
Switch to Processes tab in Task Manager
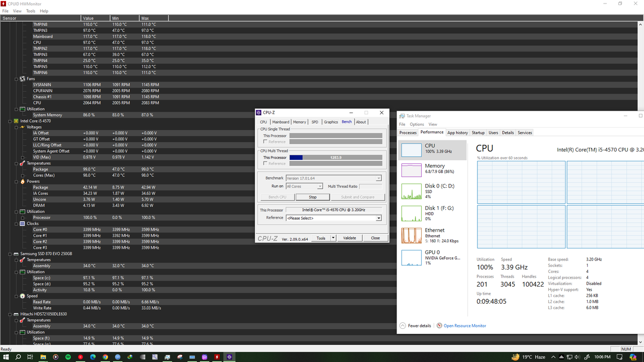pyautogui.click(x=408, y=133)
